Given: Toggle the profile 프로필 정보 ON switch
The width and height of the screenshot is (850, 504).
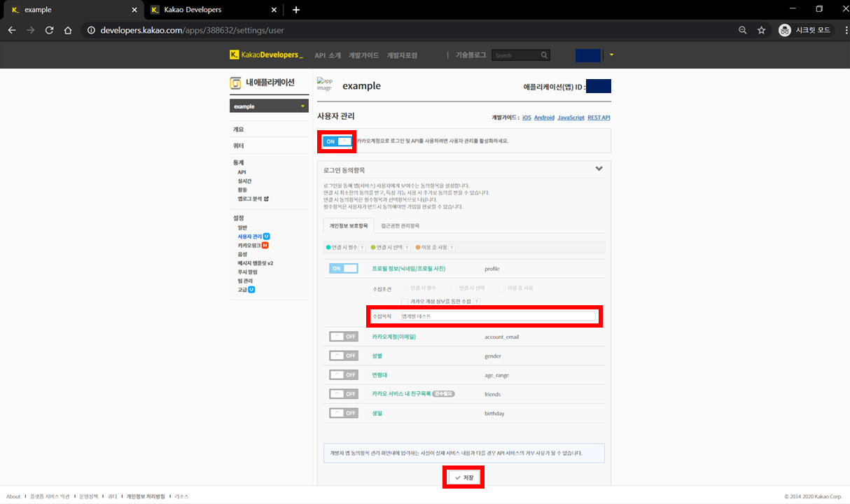Looking at the screenshot, I should pyautogui.click(x=344, y=268).
